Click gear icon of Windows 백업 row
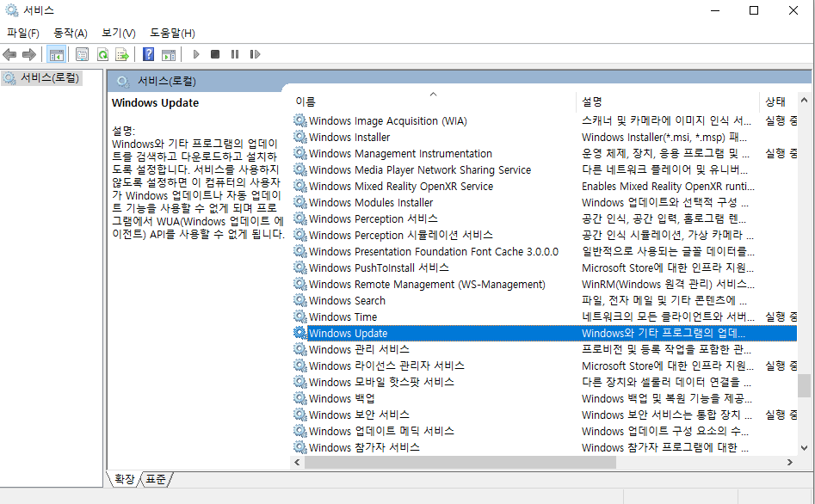 [299, 398]
